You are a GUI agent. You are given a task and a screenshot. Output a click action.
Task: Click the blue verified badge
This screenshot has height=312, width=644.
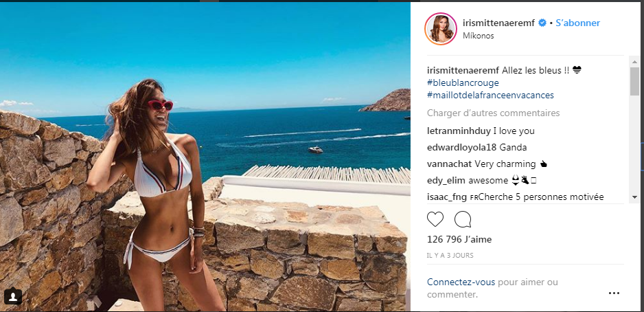tap(542, 23)
